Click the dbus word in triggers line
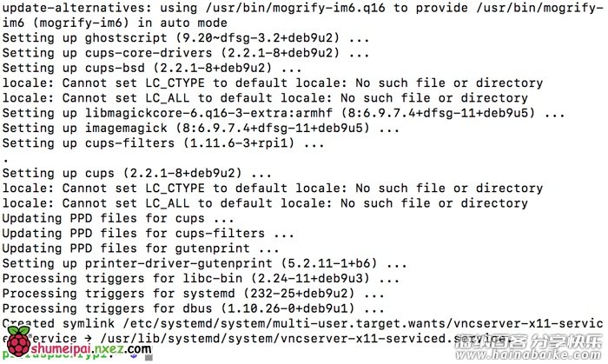This screenshot has height=364, width=608. tap(197, 308)
